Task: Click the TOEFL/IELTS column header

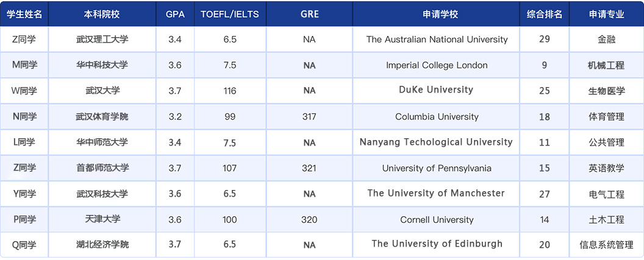Action: point(229,14)
